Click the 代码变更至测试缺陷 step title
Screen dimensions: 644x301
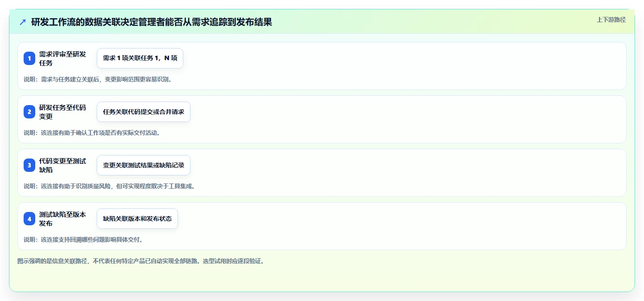point(62,165)
